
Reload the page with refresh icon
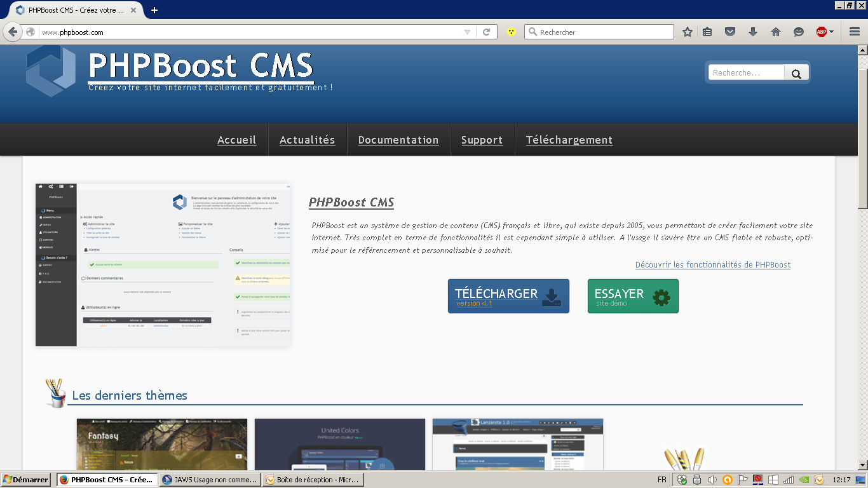pos(487,32)
